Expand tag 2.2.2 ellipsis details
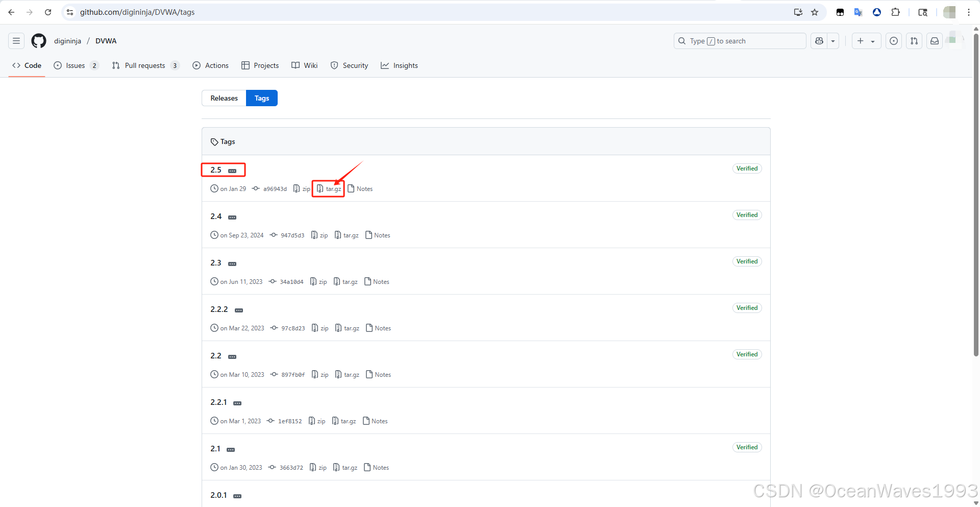This screenshot has height=507, width=980. point(239,310)
